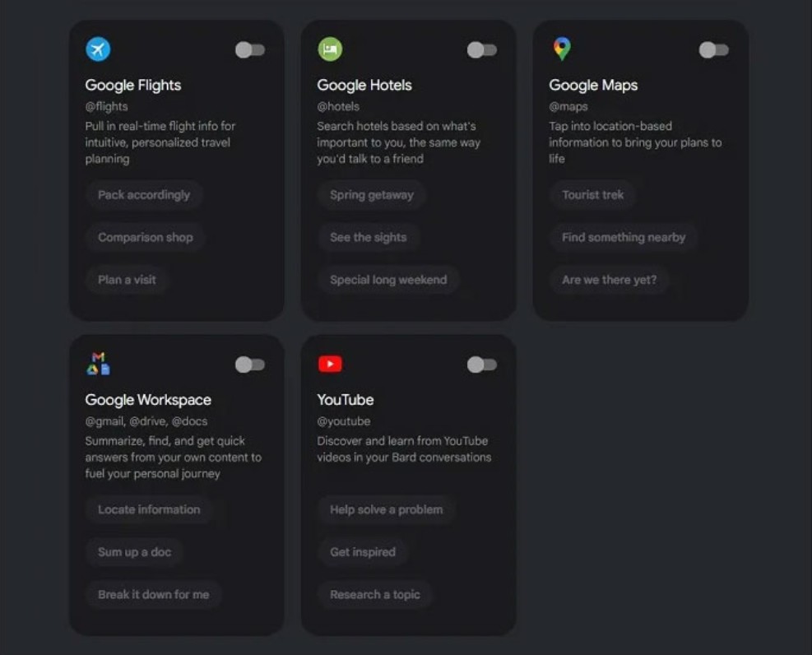Choose the "Comparison shop" chip
This screenshot has width=812, height=655.
[146, 238]
